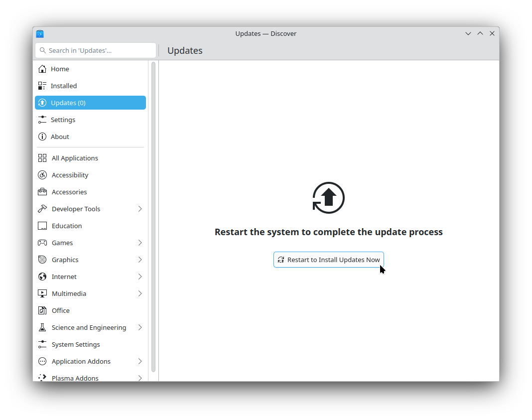
Task: Click the Accessories toolbox icon
Action: tap(42, 192)
